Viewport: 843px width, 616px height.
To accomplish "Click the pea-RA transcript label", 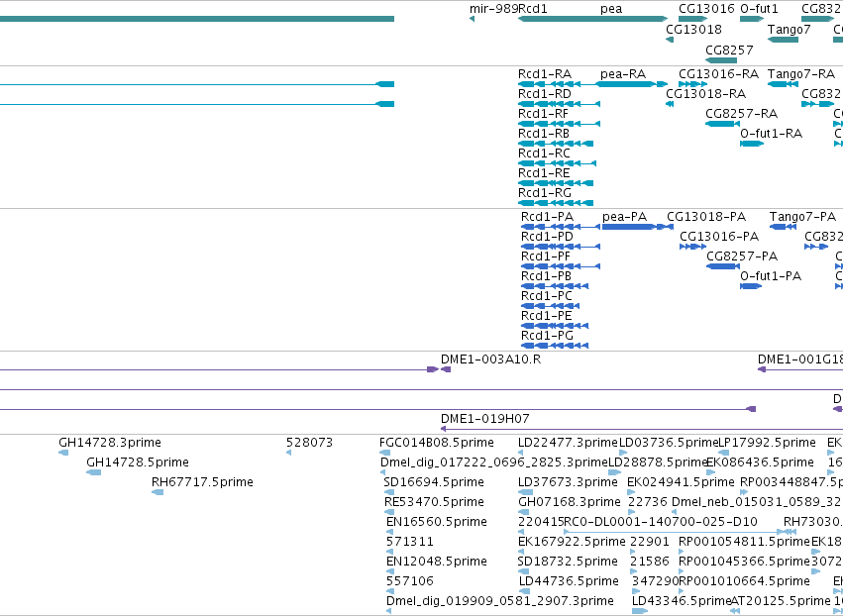I will pos(623,74).
